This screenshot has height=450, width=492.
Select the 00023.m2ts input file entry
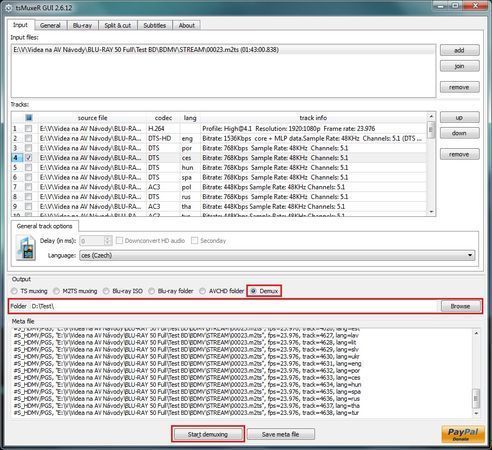click(223, 50)
